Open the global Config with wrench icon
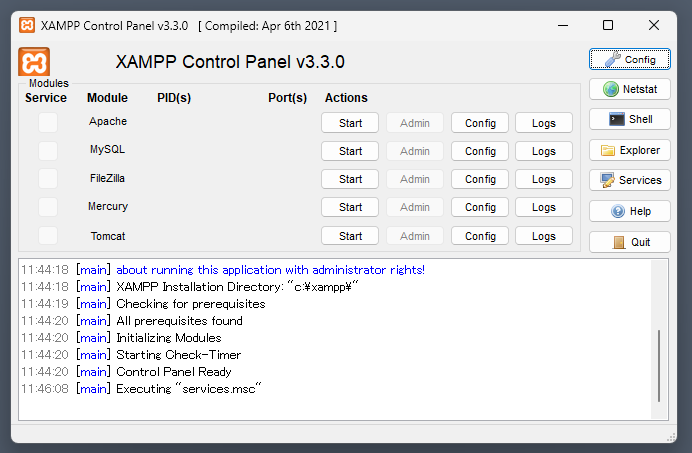The width and height of the screenshot is (692, 453). pos(630,59)
